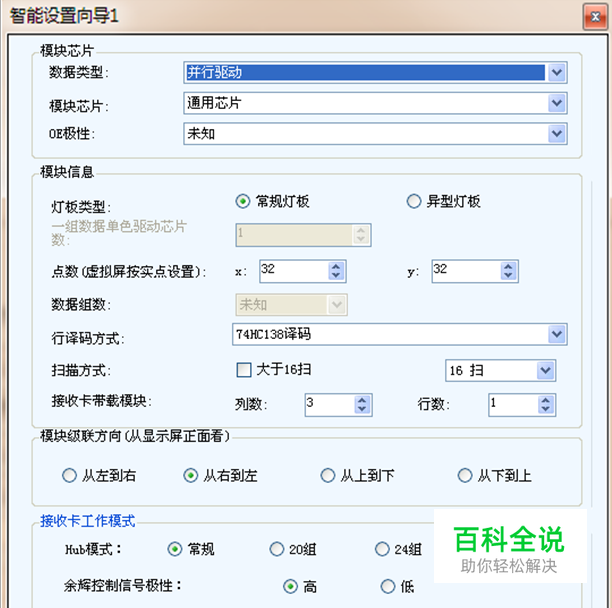The height and width of the screenshot is (608, 612).
Task: Enable the 大于16扫 checkbox
Action: (x=244, y=370)
